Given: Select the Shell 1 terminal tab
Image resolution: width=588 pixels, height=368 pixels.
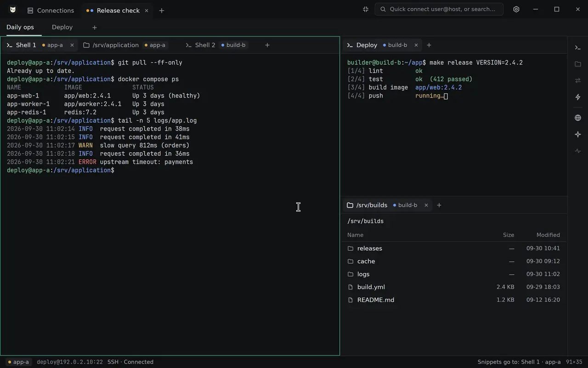Looking at the screenshot, I should (x=40, y=45).
